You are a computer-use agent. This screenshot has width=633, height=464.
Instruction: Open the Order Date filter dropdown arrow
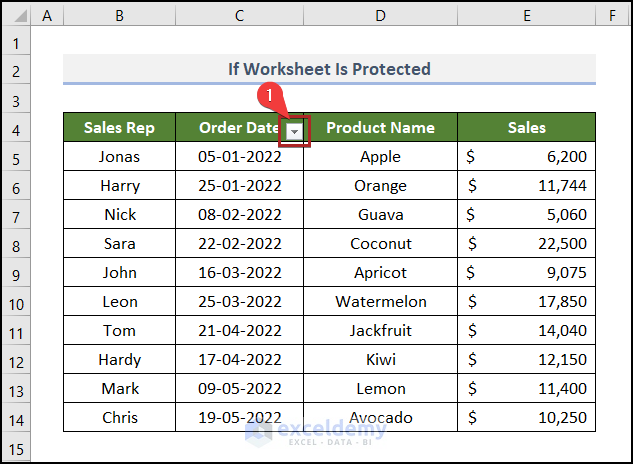pyautogui.click(x=294, y=131)
